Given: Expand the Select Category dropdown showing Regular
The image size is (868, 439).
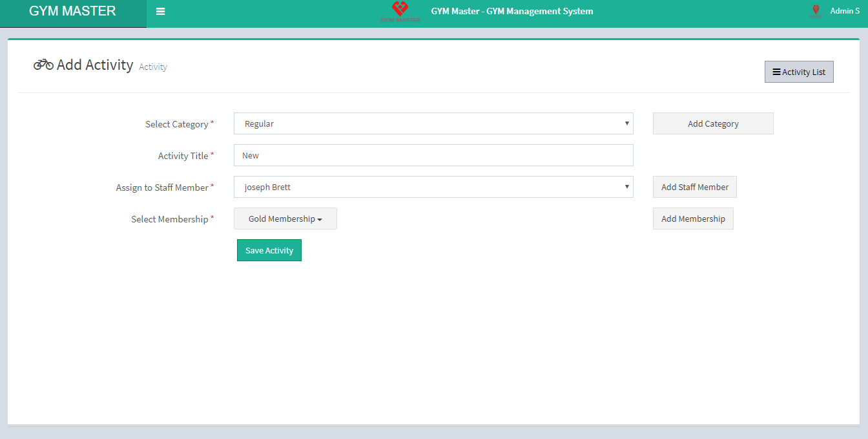Looking at the screenshot, I should pos(433,124).
